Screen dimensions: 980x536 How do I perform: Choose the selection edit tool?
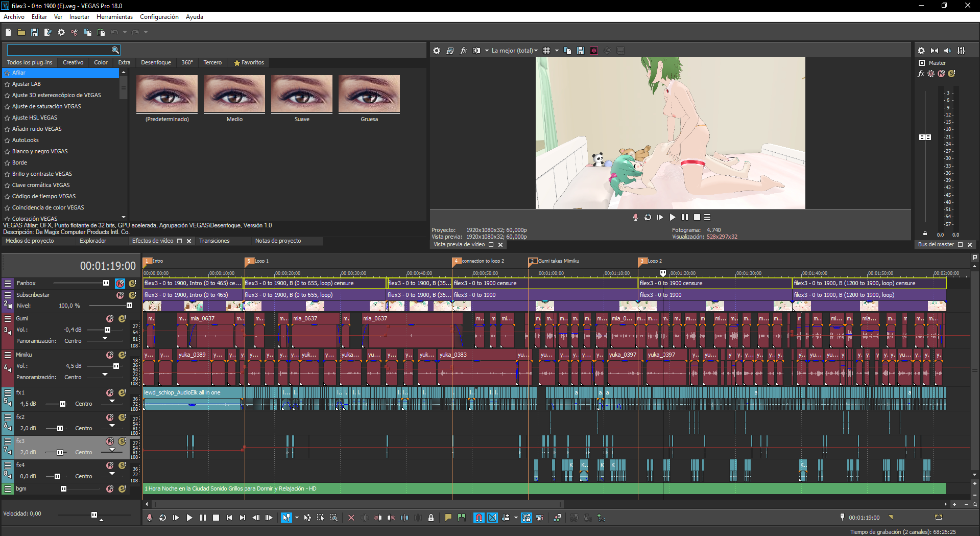coord(321,518)
